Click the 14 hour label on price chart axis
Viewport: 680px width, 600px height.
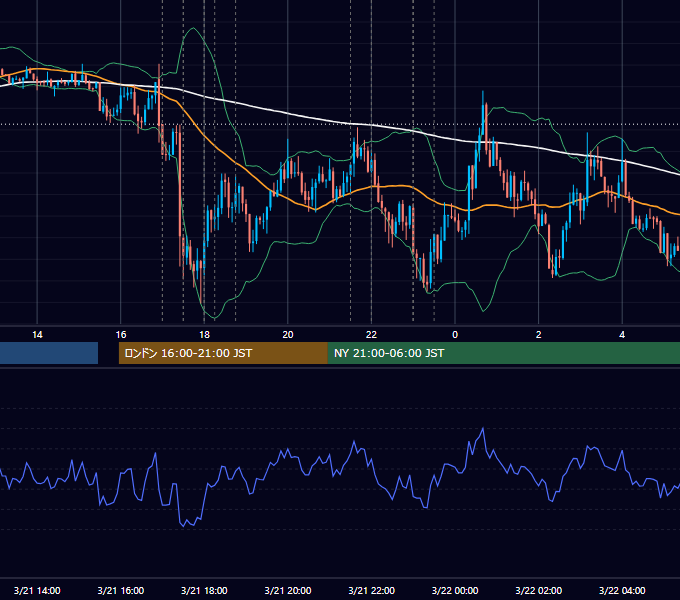click(37, 335)
